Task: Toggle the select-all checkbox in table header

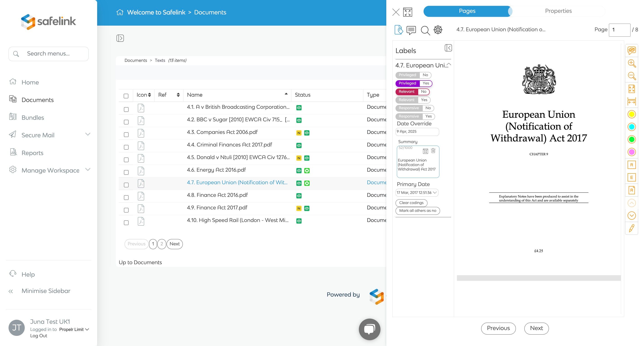Action: 126,96
